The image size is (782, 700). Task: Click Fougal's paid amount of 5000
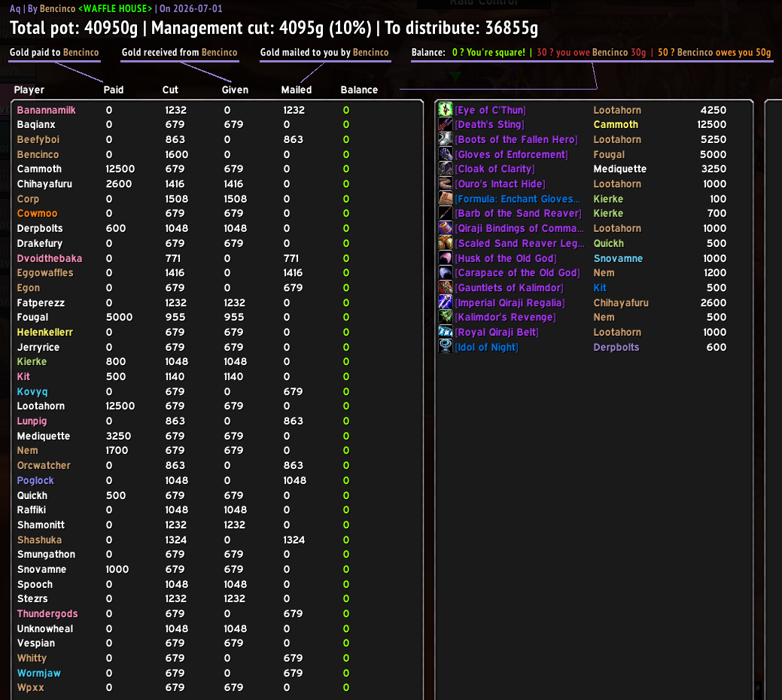pyautogui.click(x=119, y=317)
